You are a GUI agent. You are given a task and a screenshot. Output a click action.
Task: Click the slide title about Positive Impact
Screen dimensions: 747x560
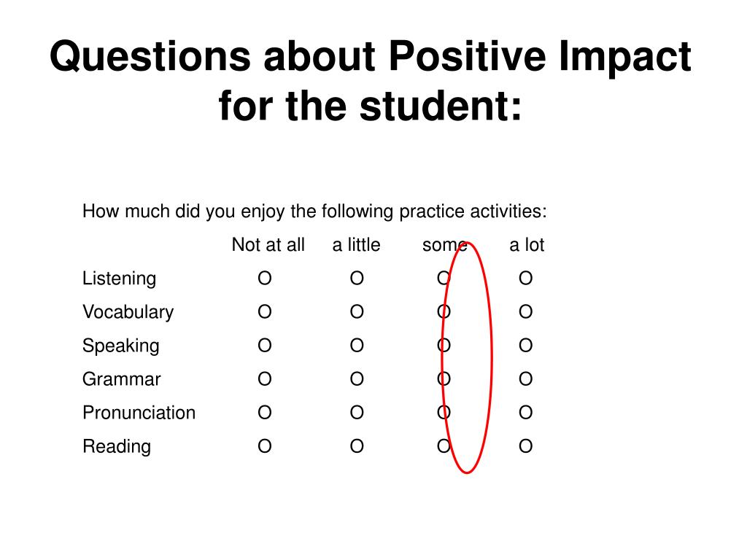point(370,81)
